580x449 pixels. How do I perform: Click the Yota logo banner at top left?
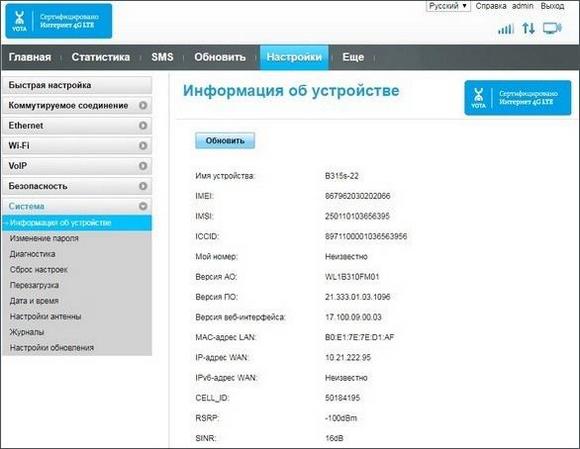[59, 21]
